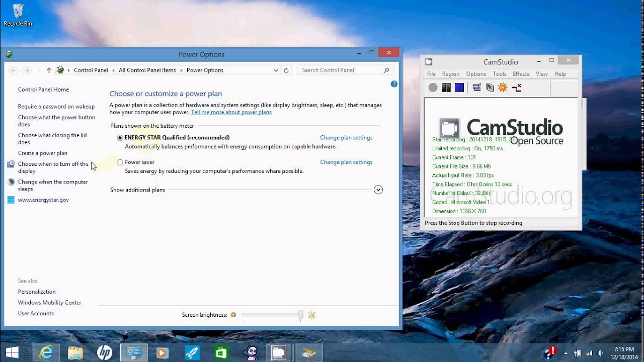Switch to CamStudio taskbar button
Image resolution: width=644 pixels, height=362 pixels.
tap(279, 353)
